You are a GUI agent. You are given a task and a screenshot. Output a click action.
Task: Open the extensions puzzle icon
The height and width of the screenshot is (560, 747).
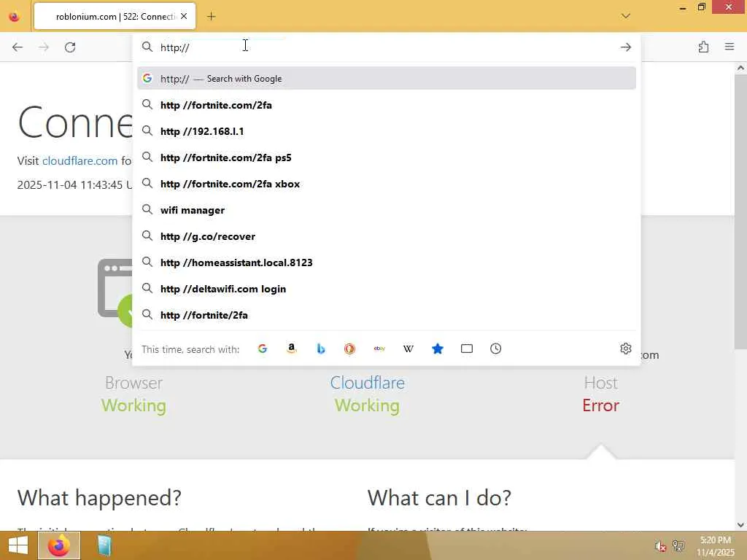[x=703, y=47]
